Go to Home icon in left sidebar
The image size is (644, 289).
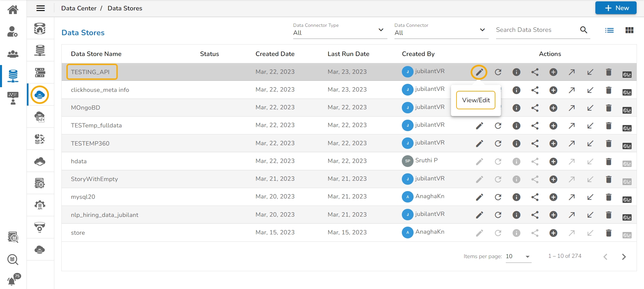(13, 10)
